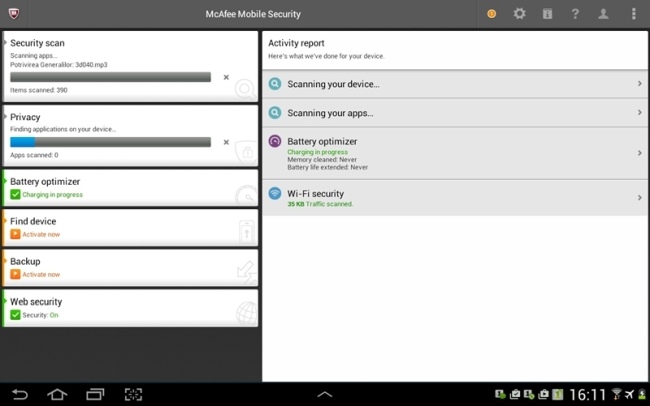Tap the 16:11 clock in status bar

[x=587, y=394]
